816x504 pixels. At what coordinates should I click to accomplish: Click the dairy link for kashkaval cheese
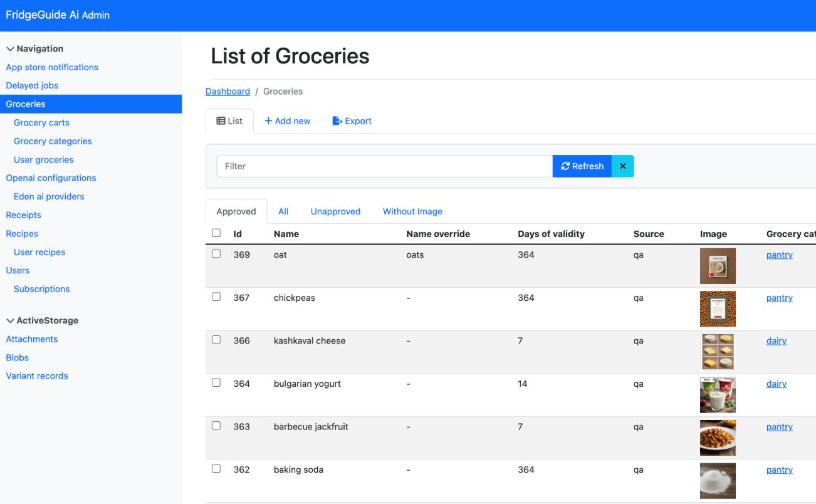click(777, 340)
